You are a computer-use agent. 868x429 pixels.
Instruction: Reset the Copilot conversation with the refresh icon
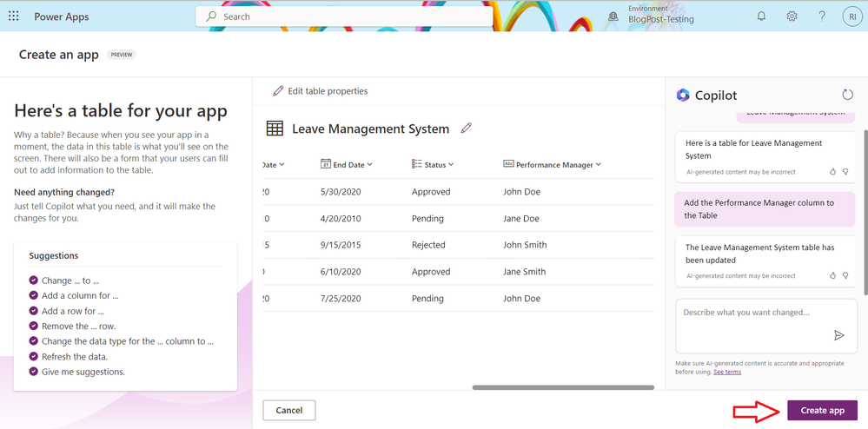click(x=847, y=95)
